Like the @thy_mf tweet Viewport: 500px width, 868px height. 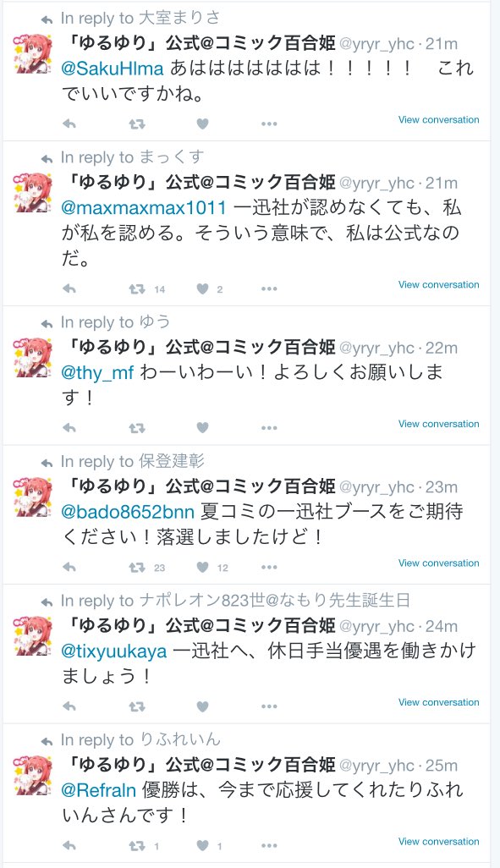click(x=203, y=428)
